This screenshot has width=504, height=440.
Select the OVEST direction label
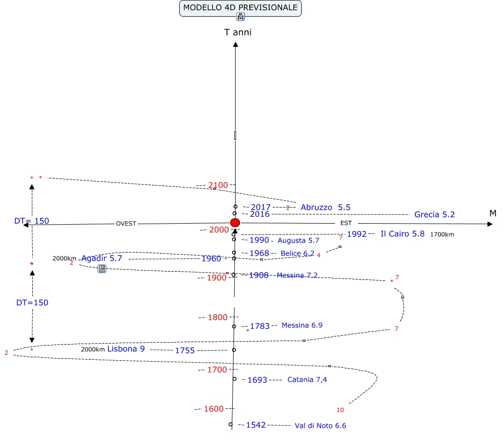[126, 224]
